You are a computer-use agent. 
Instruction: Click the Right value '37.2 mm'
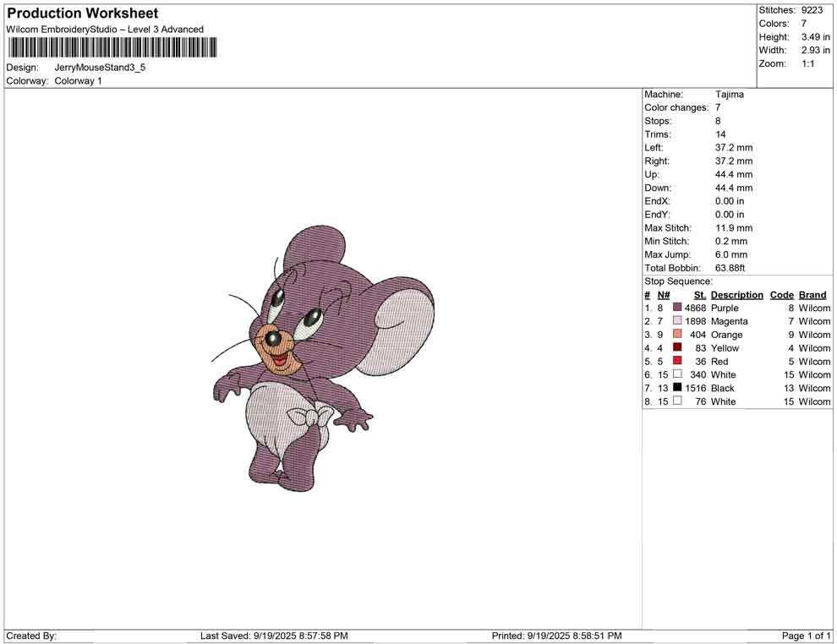coord(734,161)
